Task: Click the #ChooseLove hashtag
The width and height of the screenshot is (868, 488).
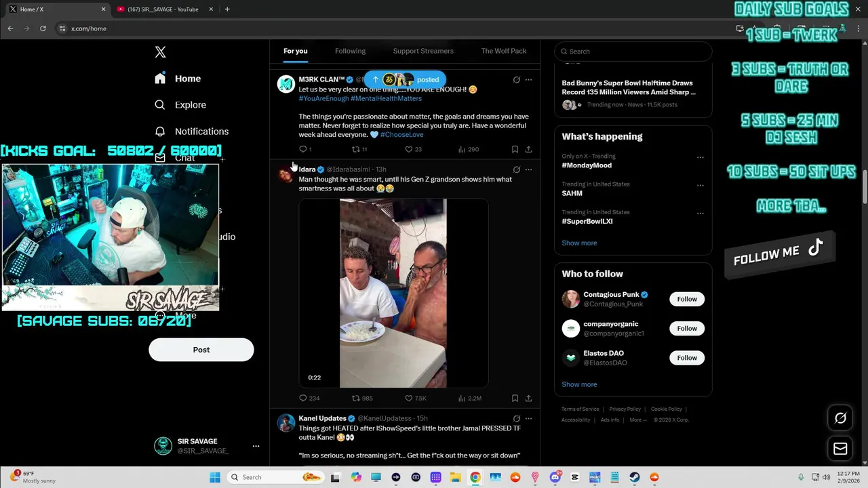Action: point(401,135)
